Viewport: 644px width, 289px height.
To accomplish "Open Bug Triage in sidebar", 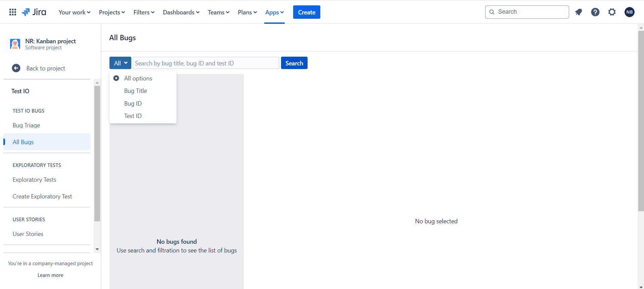I will [47, 125].
